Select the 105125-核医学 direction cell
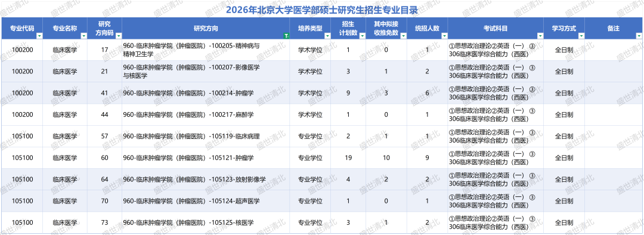The image size is (644, 235). coord(206,222)
